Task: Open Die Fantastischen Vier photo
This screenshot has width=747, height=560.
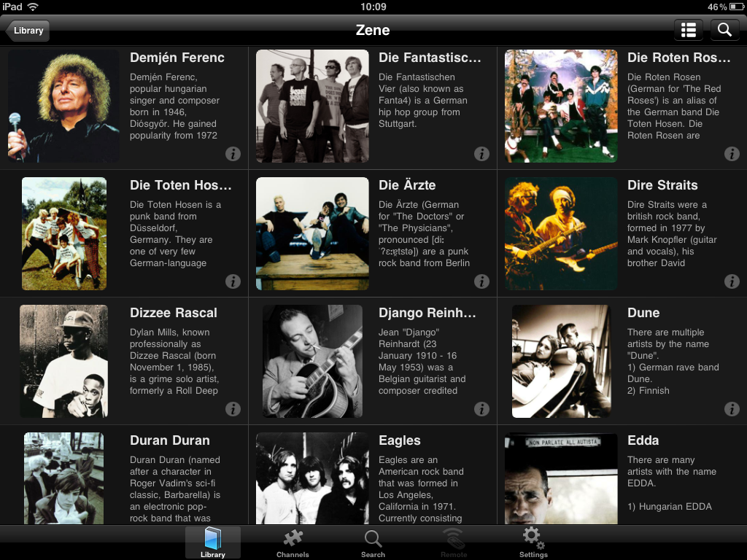Action: [312, 106]
